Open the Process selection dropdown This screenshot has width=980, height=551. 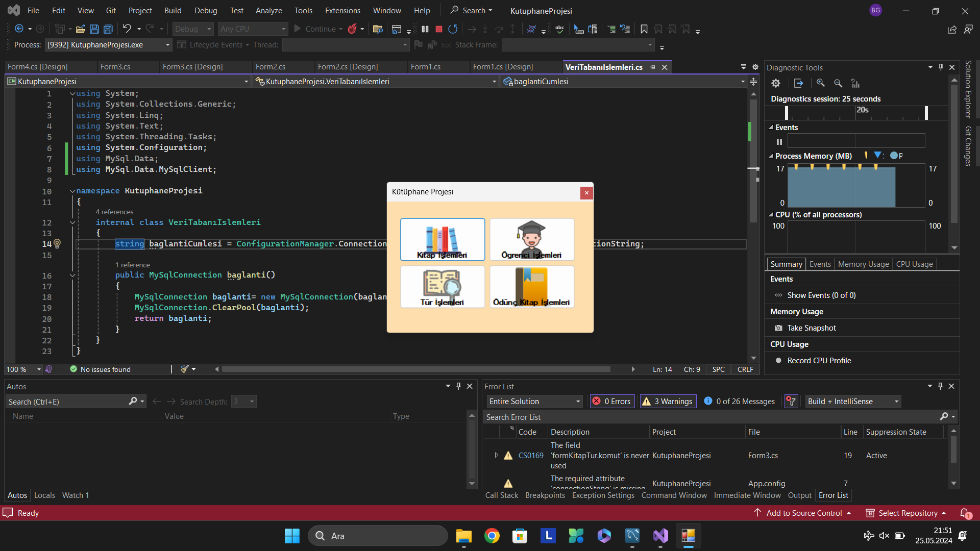pos(108,45)
